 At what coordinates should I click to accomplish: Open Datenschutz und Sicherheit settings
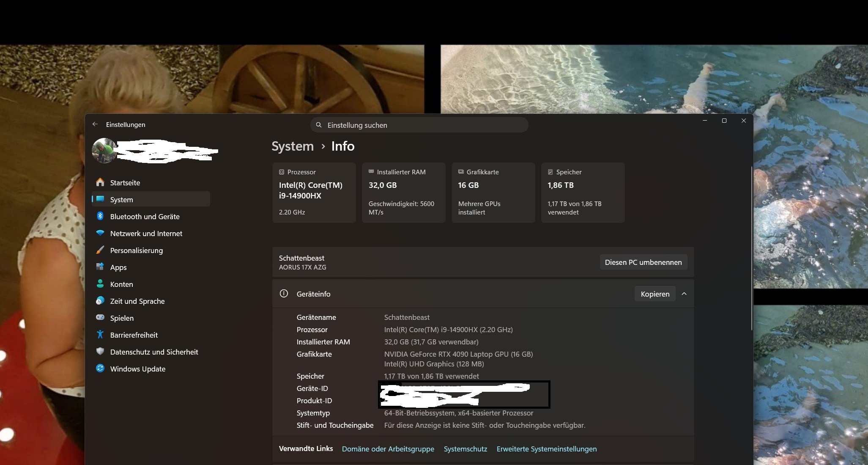151,352
